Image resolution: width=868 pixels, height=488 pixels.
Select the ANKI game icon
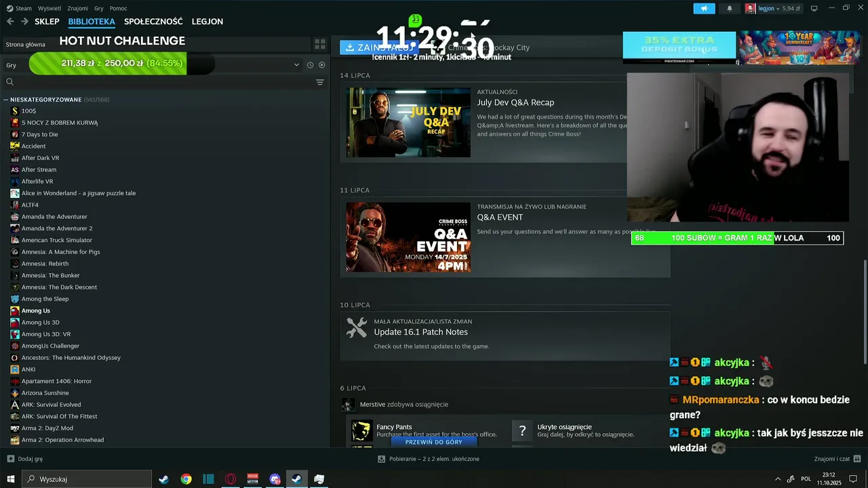[15, 369]
